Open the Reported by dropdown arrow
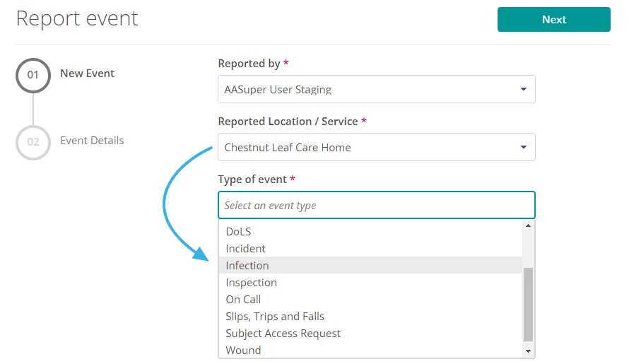 [x=523, y=89]
